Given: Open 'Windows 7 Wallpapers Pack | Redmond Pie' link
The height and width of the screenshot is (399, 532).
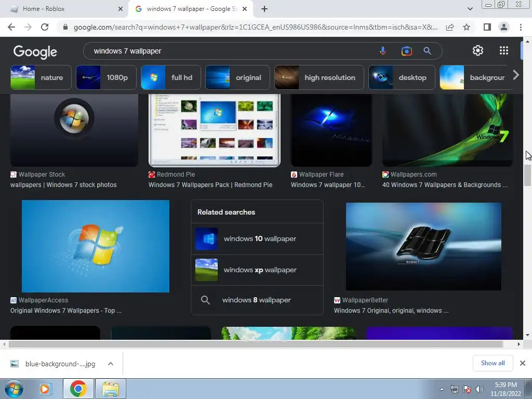Looking at the screenshot, I should (x=210, y=185).
